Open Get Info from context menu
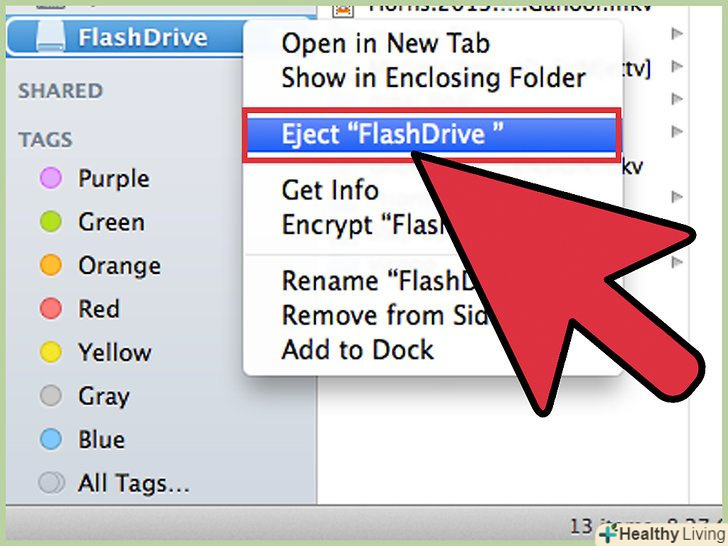The height and width of the screenshot is (546, 728). (x=330, y=190)
